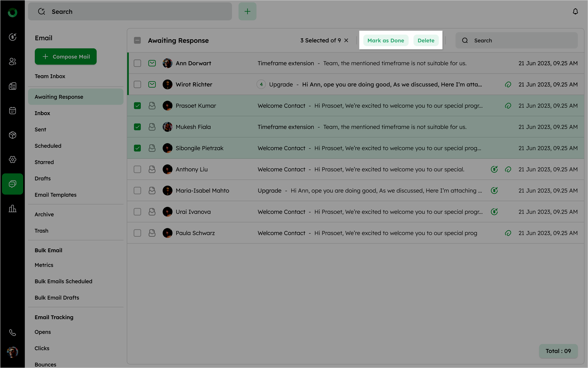Viewport: 588px width, 368px height.
Task: Open the calendar icon in left sidebar
Action: tap(12, 111)
